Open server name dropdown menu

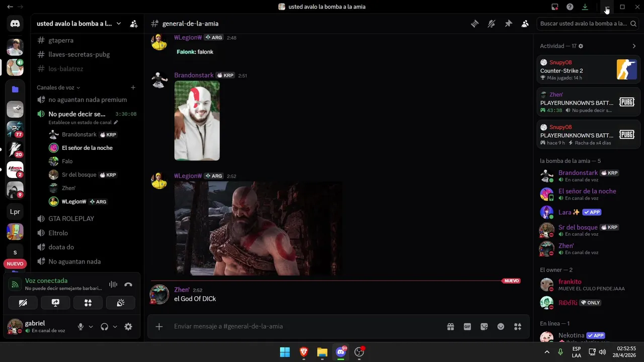point(79,24)
